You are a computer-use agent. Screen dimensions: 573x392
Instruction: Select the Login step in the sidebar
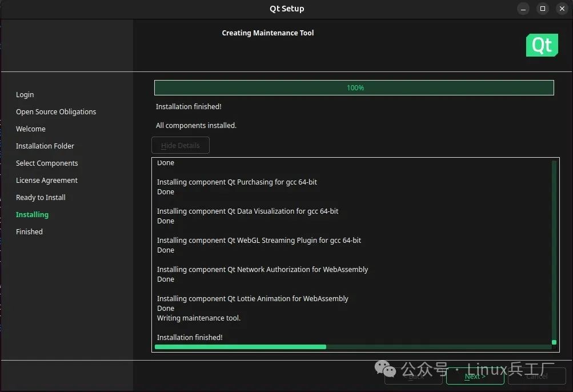click(x=25, y=94)
